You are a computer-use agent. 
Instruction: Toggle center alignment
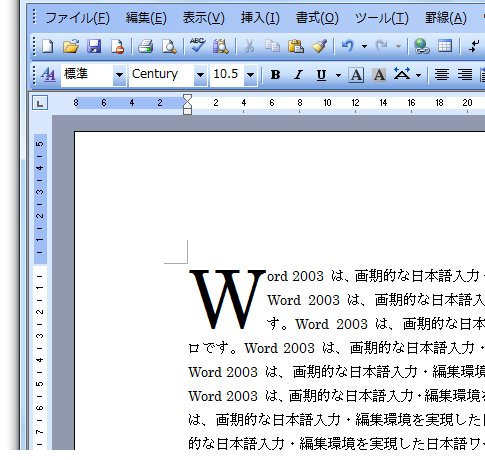[442, 75]
